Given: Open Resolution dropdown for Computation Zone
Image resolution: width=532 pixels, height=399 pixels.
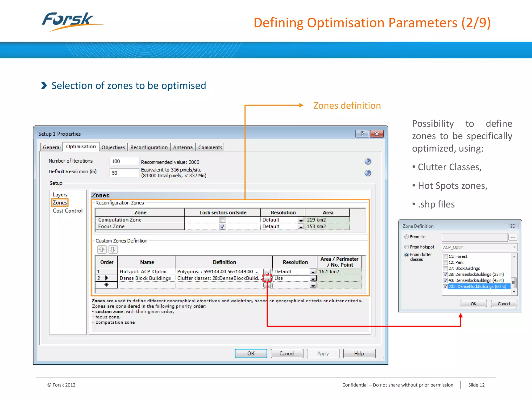Looking at the screenshot, I should (x=301, y=220).
